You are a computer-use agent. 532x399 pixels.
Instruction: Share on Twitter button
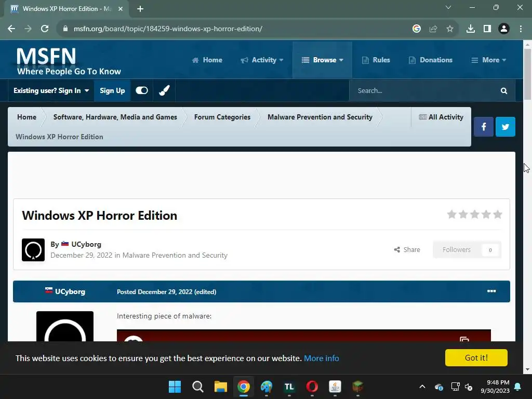point(505,127)
